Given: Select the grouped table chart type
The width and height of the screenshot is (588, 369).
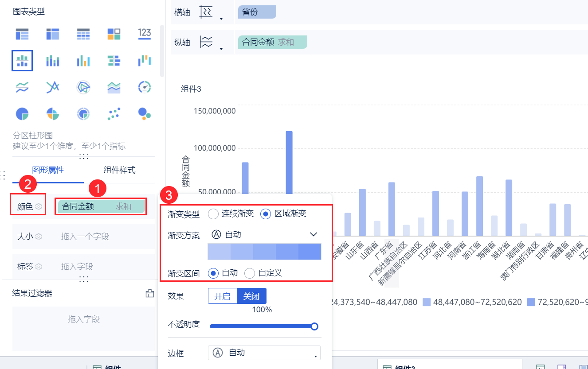Looking at the screenshot, I should 22,34.
